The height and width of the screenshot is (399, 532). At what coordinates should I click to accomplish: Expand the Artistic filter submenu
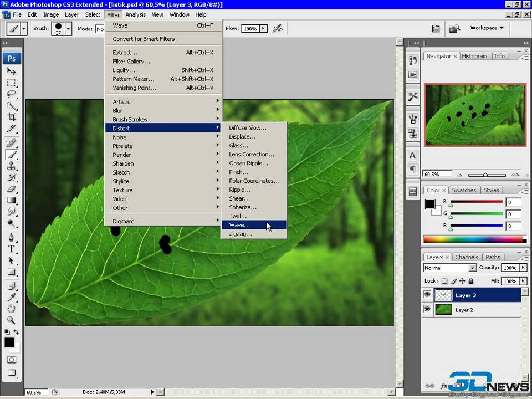pyautogui.click(x=163, y=101)
